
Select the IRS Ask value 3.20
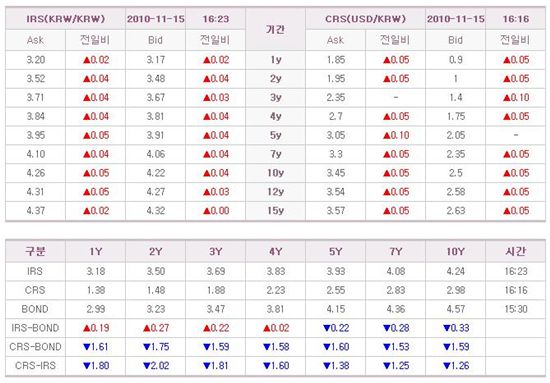[x=36, y=60]
